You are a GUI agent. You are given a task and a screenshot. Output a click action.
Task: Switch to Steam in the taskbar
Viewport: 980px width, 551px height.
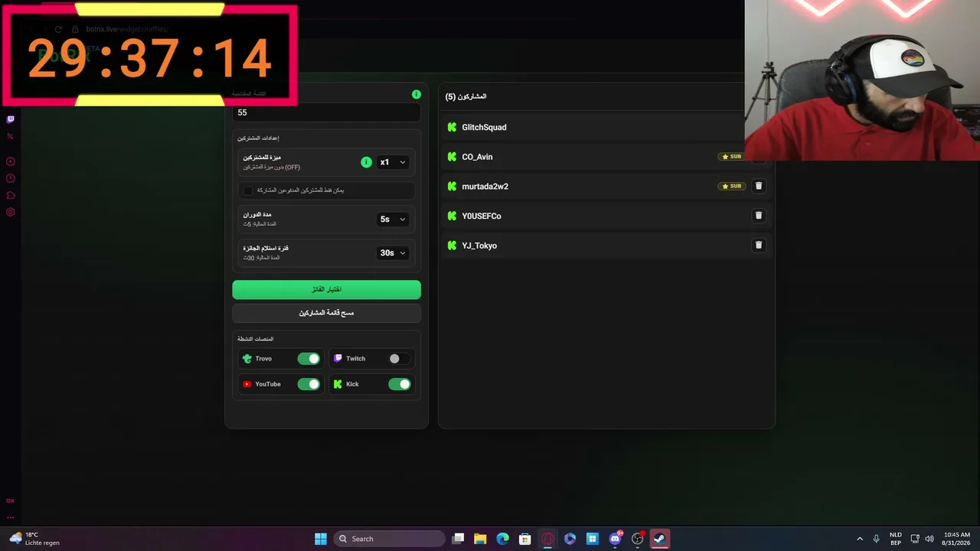(659, 539)
